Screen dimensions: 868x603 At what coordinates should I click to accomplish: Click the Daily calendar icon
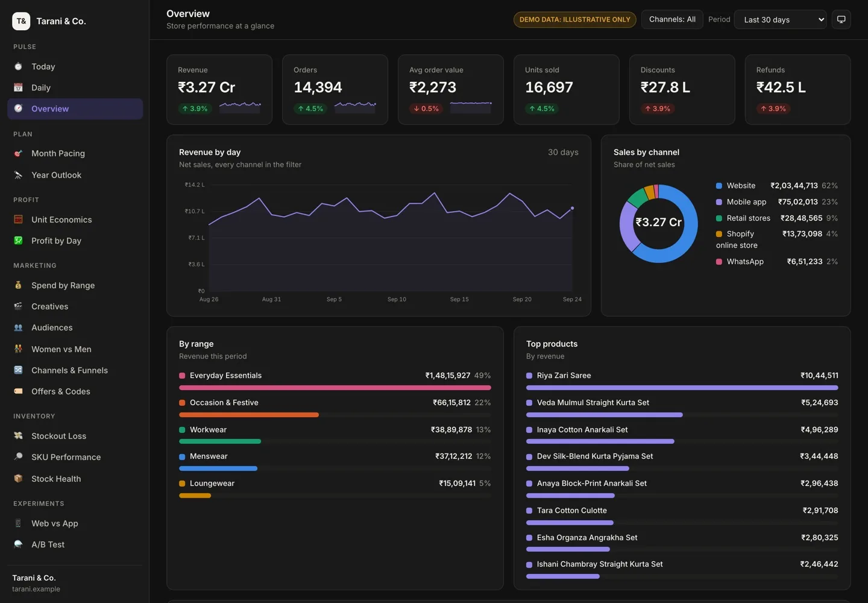18,87
